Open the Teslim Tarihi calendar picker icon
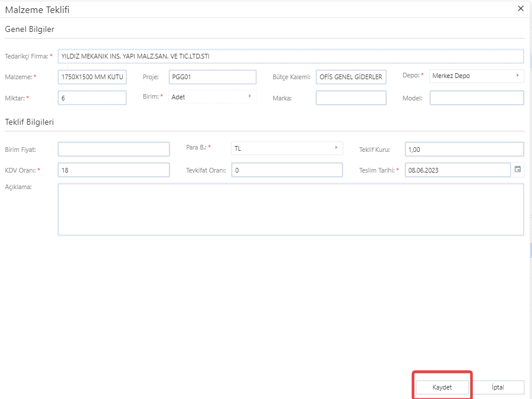 pos(518,170)
